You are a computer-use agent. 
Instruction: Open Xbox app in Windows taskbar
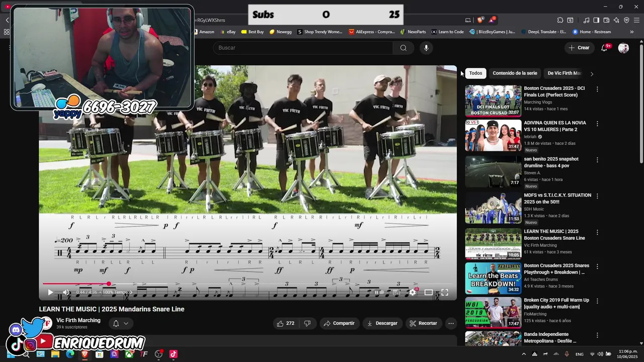click(129, 354)
